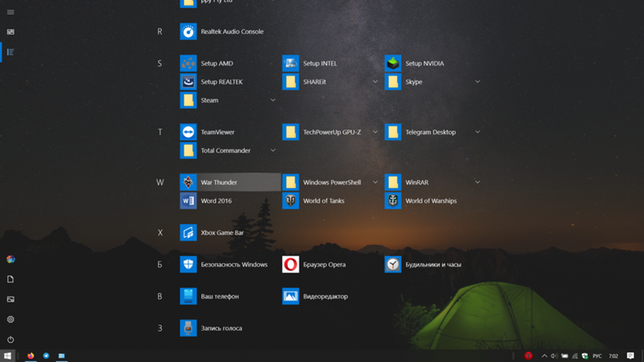Launch Setup INTEL icon
Image resolution: width=644 pixels, height=362 pixels.
coord(291,64)
